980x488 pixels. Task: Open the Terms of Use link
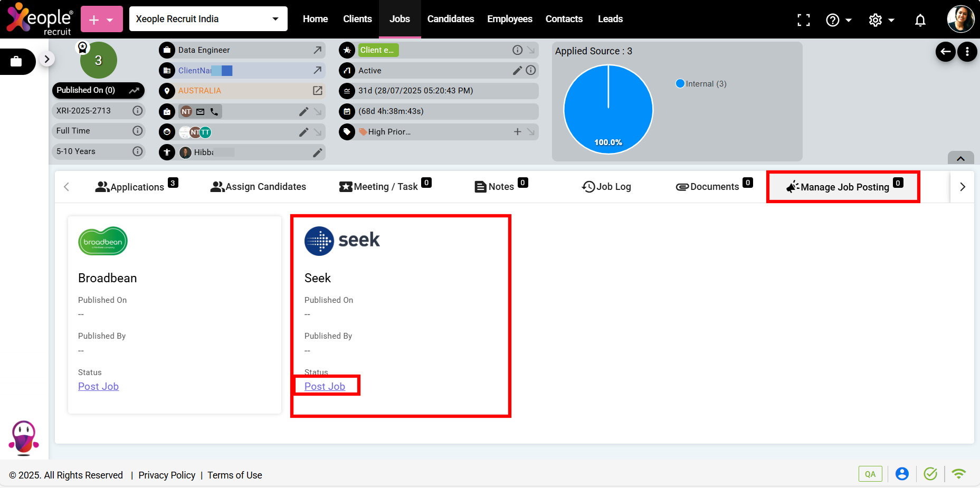point(235,475)
